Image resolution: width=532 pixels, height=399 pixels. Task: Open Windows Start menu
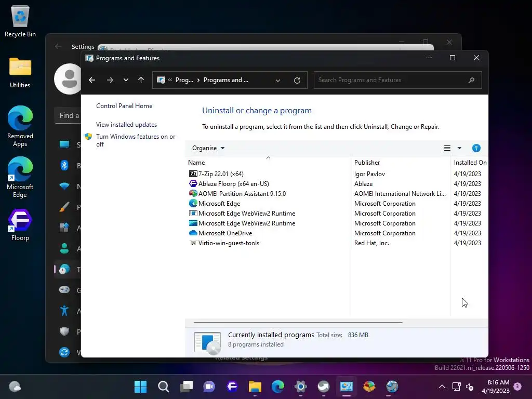pos(140,387)
